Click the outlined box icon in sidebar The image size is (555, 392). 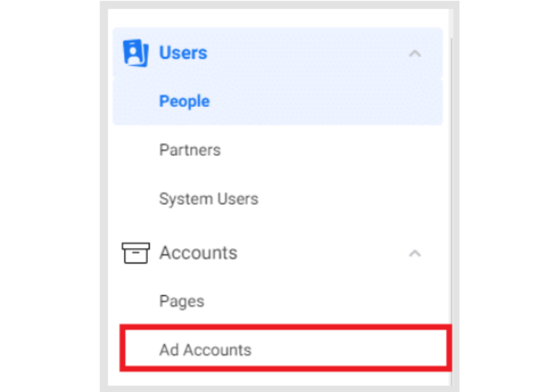tap(136, 253)
